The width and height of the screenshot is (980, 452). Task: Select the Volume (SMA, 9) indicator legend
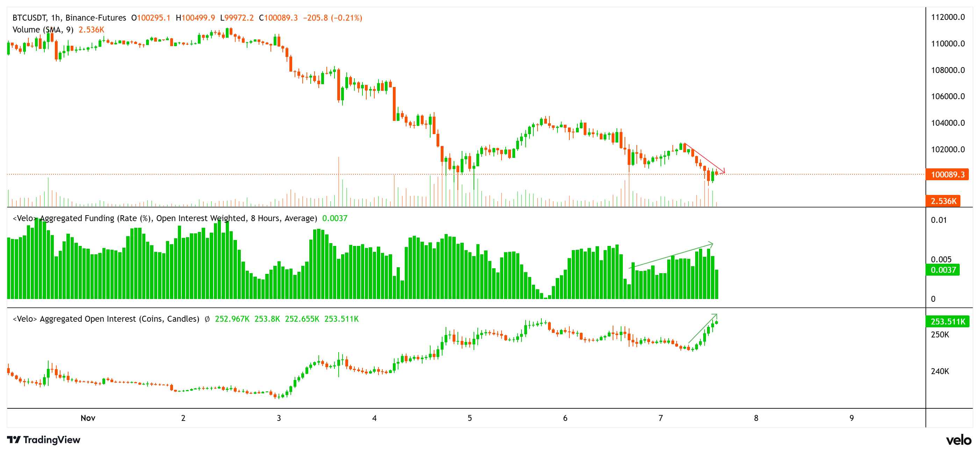pos(43,30)
